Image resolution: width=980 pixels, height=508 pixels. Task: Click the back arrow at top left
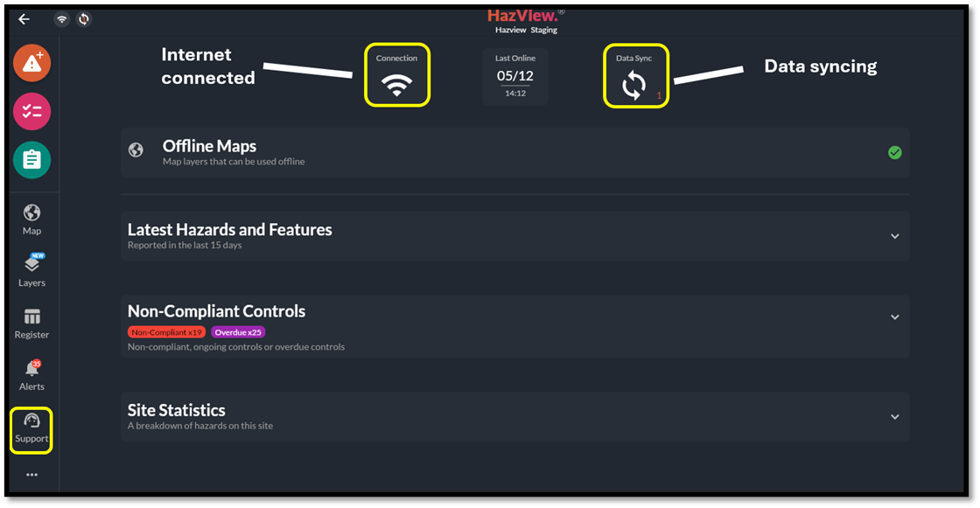tap(24, 19)
